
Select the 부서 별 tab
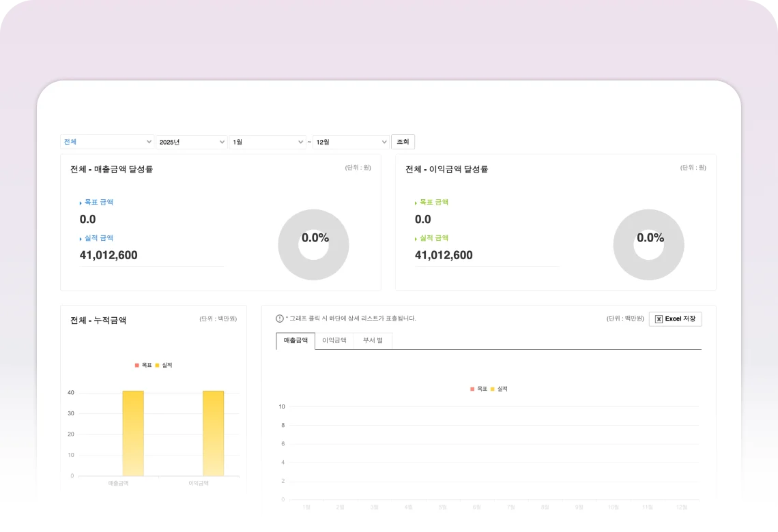373,340
